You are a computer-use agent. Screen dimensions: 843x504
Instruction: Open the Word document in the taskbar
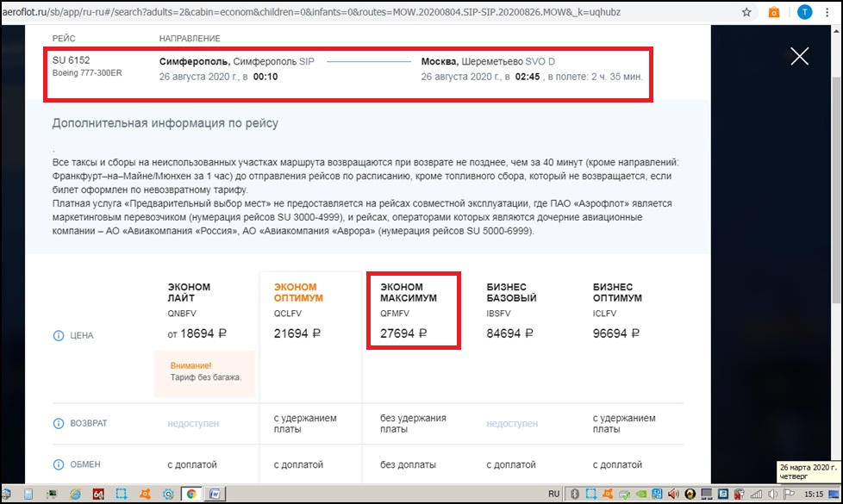[x=215, y=494]
